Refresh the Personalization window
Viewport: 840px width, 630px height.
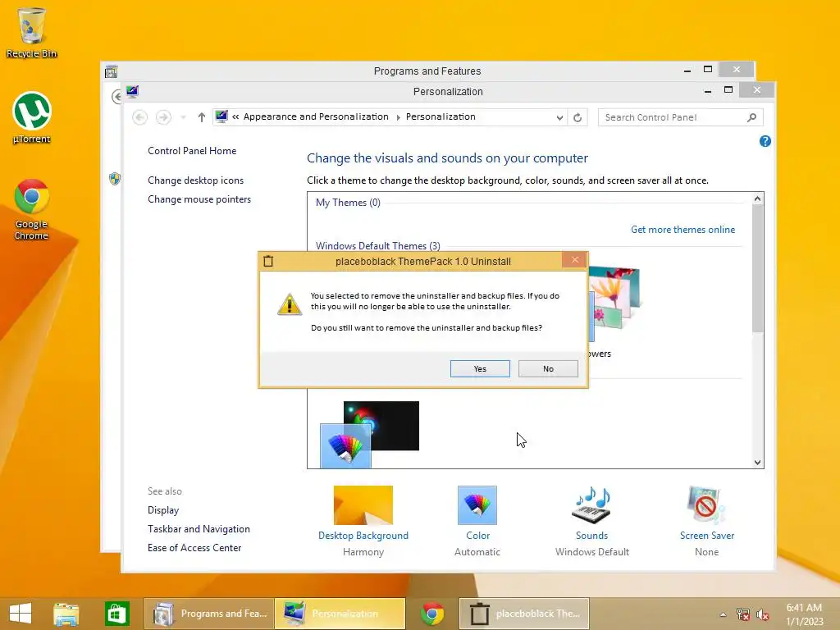577,117
